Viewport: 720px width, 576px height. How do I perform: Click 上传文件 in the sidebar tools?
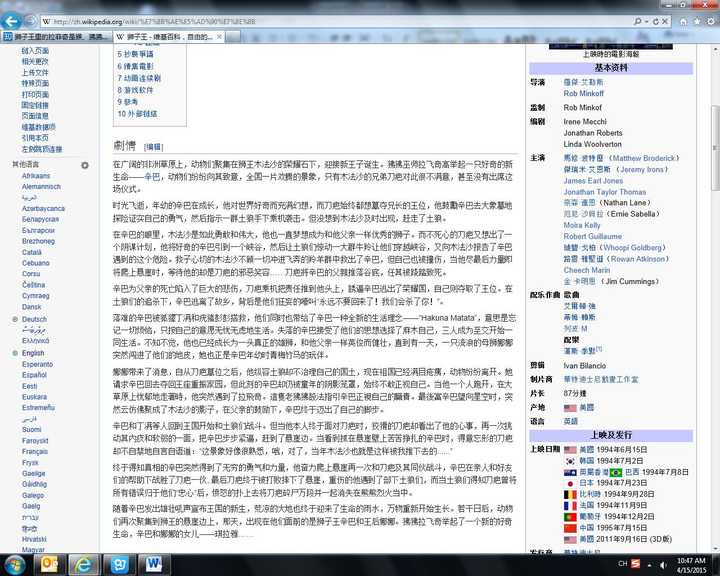point(35,72)
